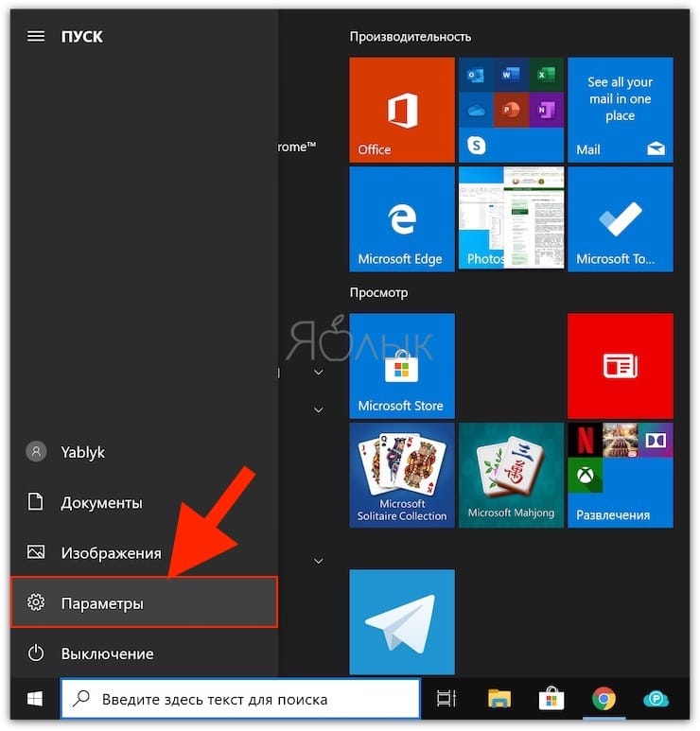Open the Mail tile
Viewport: 700px width, 731px height.
(x=621, y=110)
